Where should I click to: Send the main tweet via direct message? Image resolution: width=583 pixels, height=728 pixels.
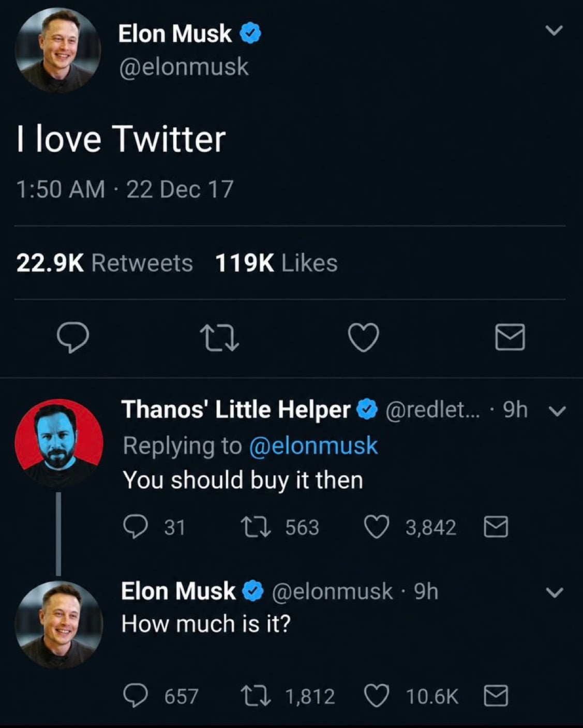[510, 337]
